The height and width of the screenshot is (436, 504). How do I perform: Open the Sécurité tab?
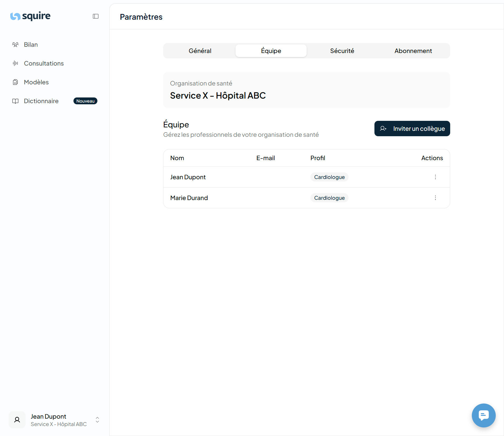click(x=342, y=51)
